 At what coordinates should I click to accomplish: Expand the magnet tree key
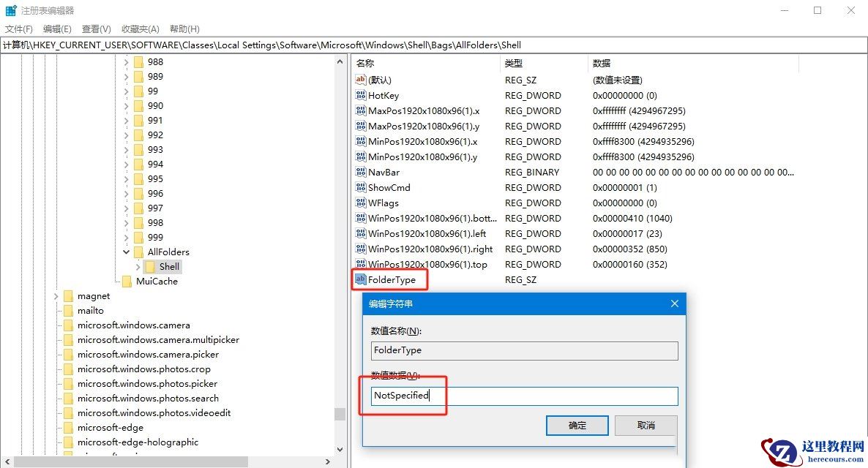56,295
